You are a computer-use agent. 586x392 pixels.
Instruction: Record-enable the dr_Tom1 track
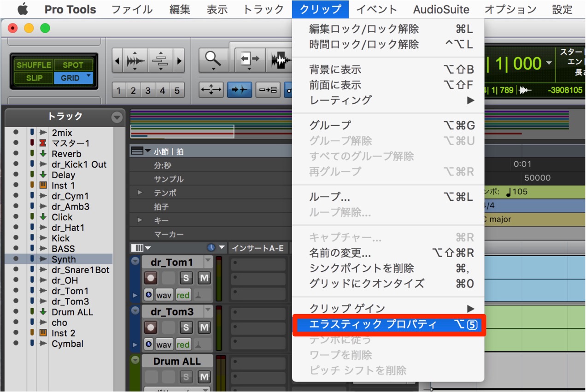[151, 278]
